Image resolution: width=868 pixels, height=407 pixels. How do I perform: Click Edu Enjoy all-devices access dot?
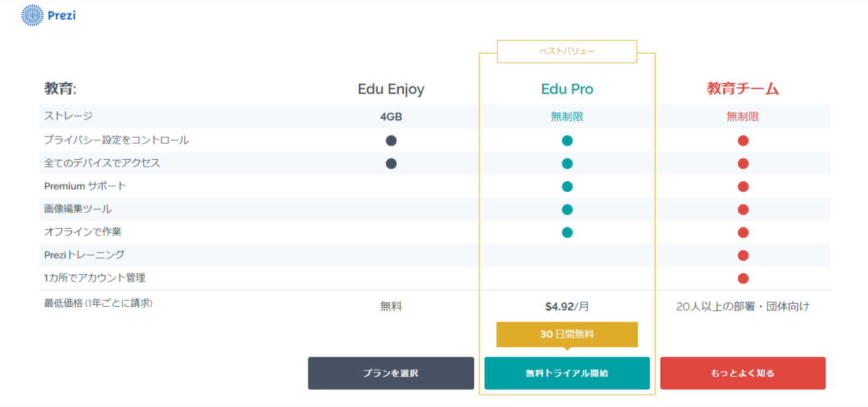coord(391,164)
